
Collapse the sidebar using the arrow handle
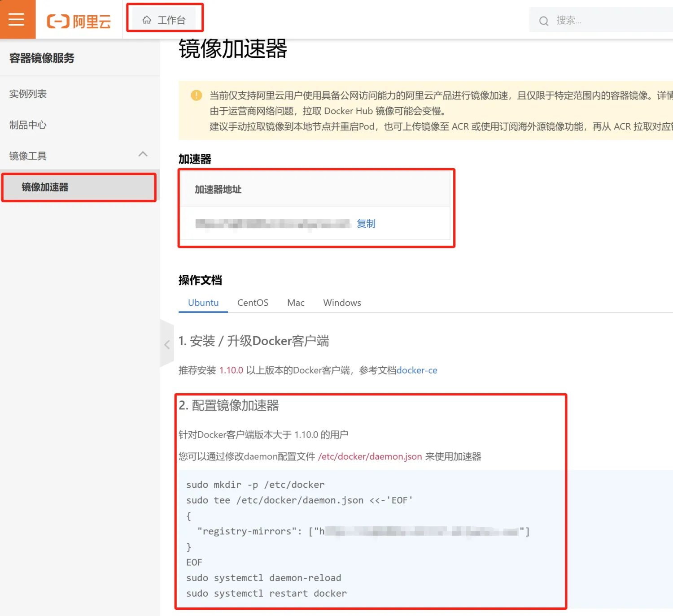click(167, 344)
